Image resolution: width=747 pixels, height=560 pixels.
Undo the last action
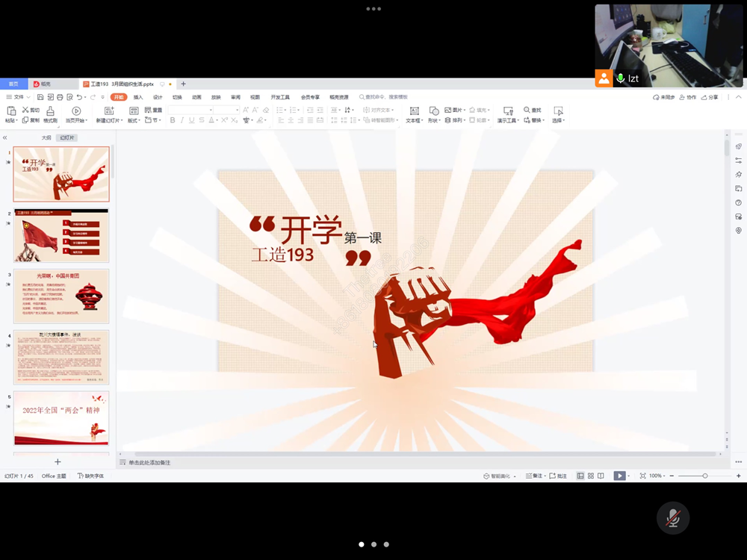(79, 97)
